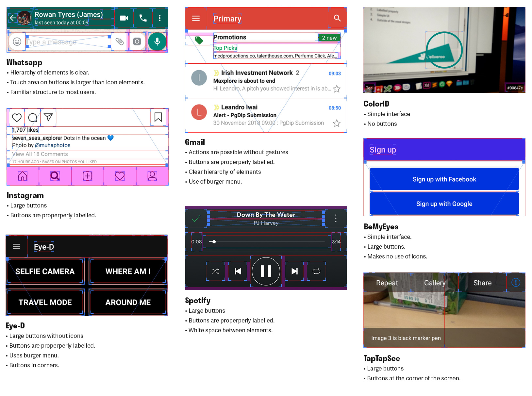Image resolution: width=532 pixels, height=396 pixels.
Task: Open Instagram post comment bubble
Action: pyautogui.click(x=33, y=117)
